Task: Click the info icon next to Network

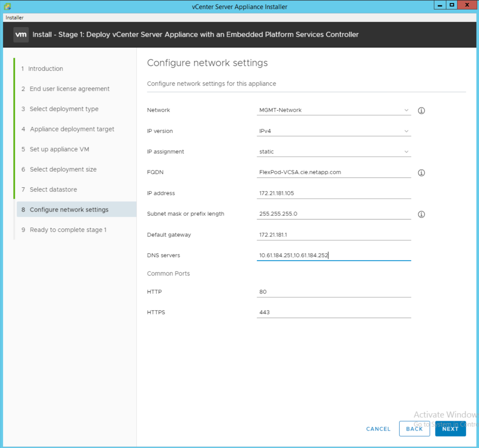Action: (x=421, y=111)
